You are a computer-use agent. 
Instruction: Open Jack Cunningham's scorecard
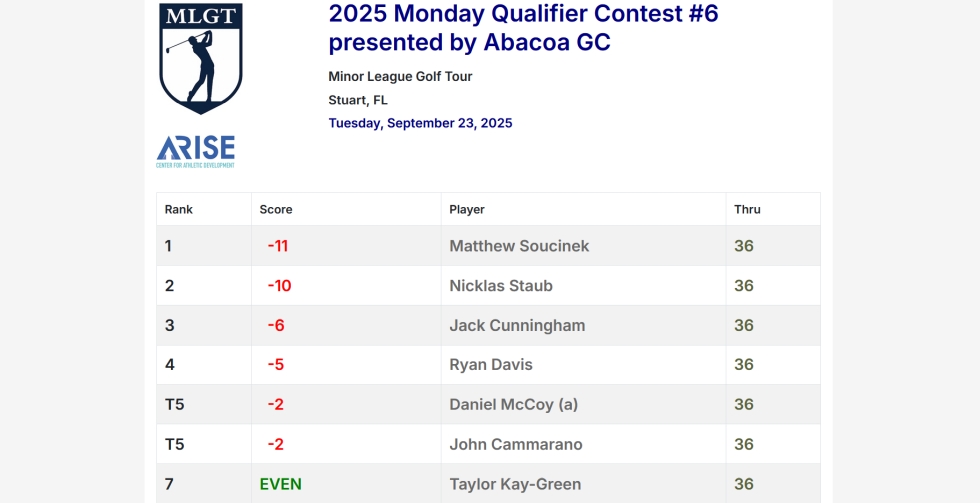click(517, 326)
